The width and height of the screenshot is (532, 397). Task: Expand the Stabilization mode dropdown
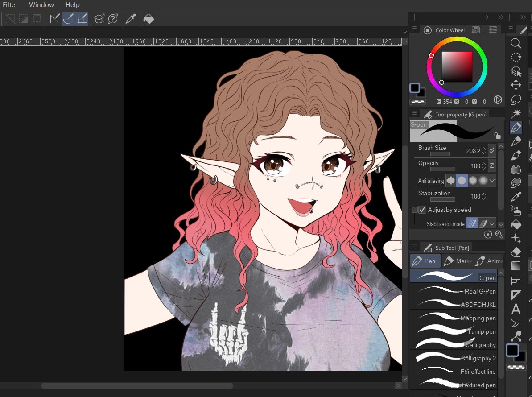pos(492,223)
